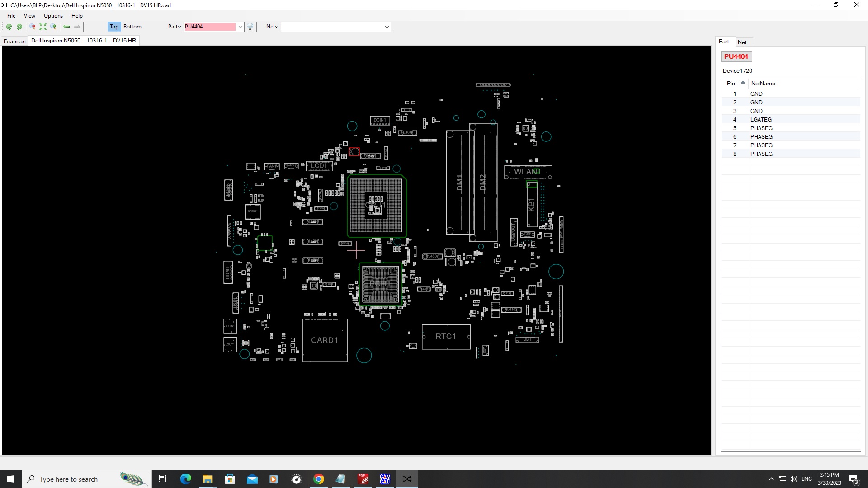Click the DM2 memory slot
Viewport: 868px width, 488px height.
(483, 182)
